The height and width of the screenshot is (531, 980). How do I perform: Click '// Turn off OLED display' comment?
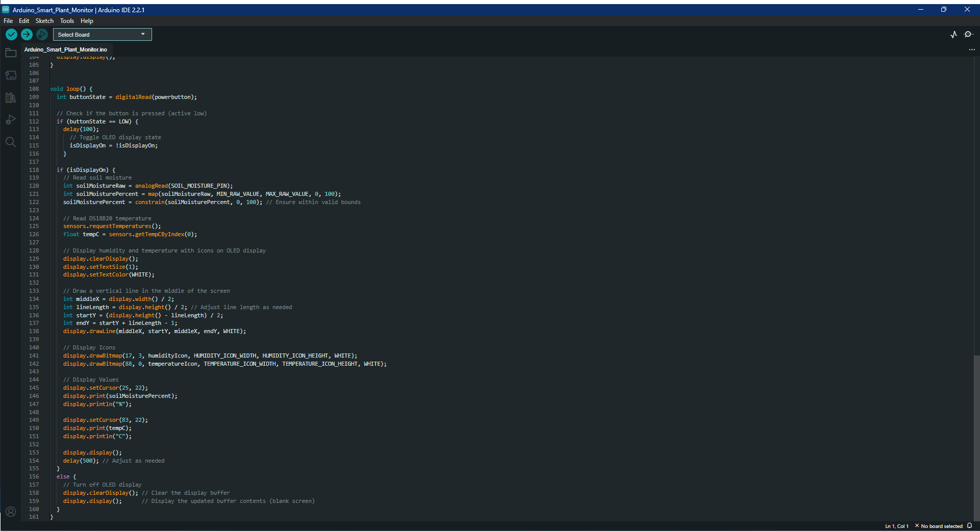(x=102, y=485)
